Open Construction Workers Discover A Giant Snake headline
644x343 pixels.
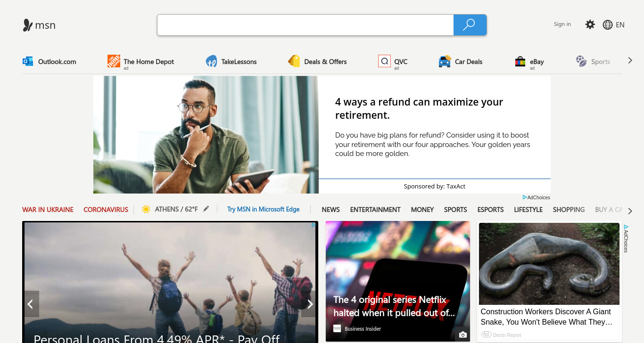(546, 317)
